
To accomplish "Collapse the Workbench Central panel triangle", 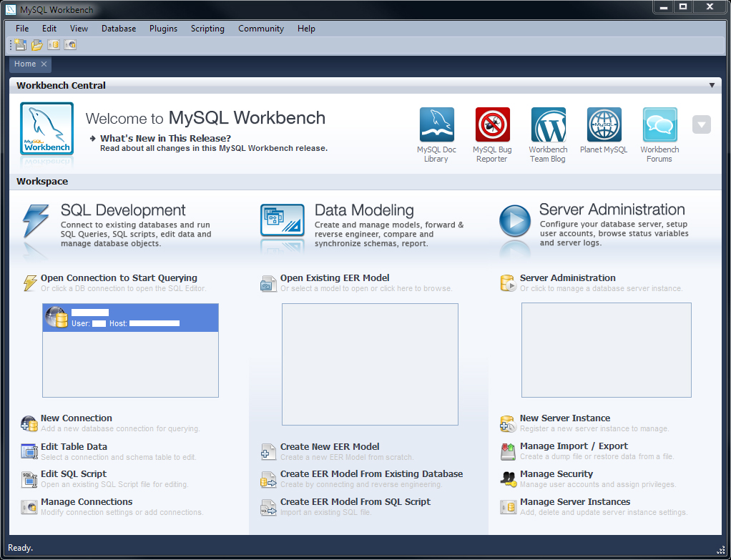I will coord(712,85).
